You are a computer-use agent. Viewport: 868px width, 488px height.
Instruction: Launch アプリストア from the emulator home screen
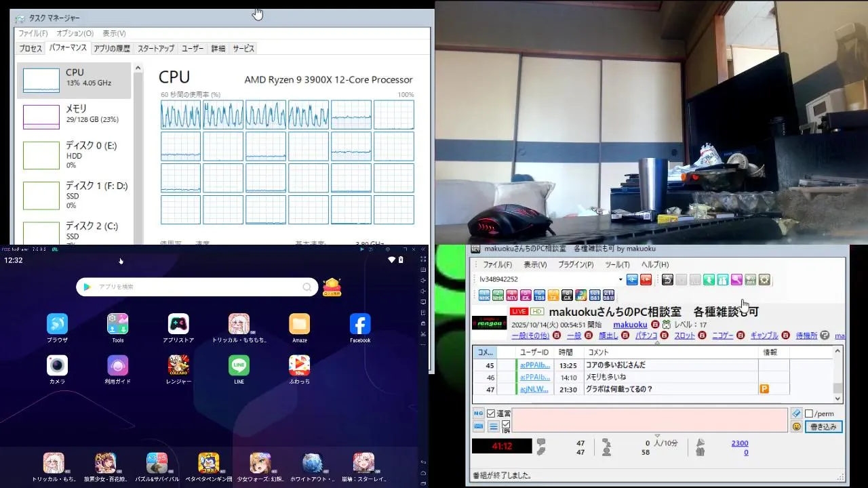[x=178, y=324]
